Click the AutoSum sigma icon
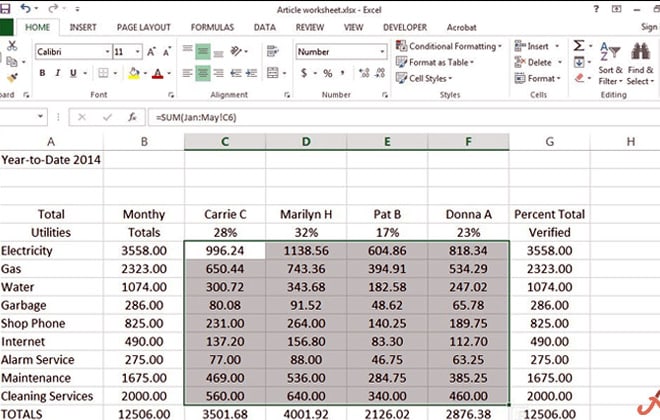The width and height of the screenshot is (660, 420). (x=579, y=45)
